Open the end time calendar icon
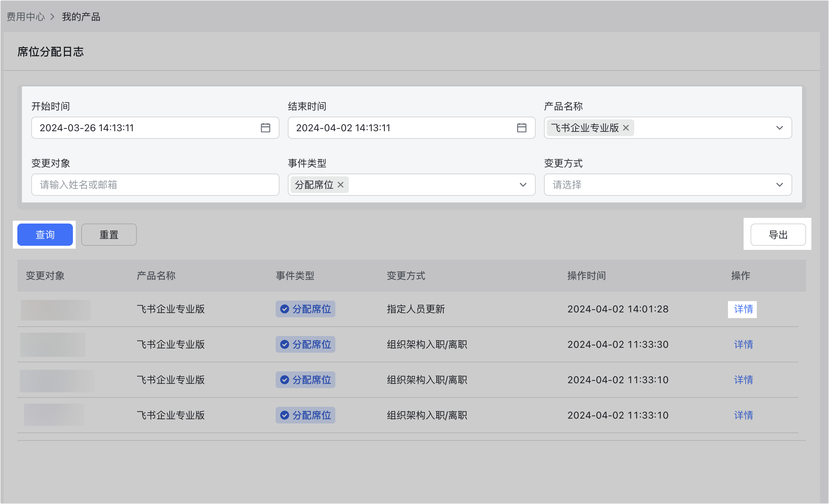The height and width of the screenshot is (504, 829). pos(521,128)
